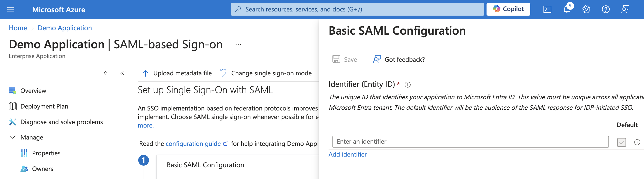Go to Home breadcrumb
This screenshot has height=179, width=644.
click(18, 28)
